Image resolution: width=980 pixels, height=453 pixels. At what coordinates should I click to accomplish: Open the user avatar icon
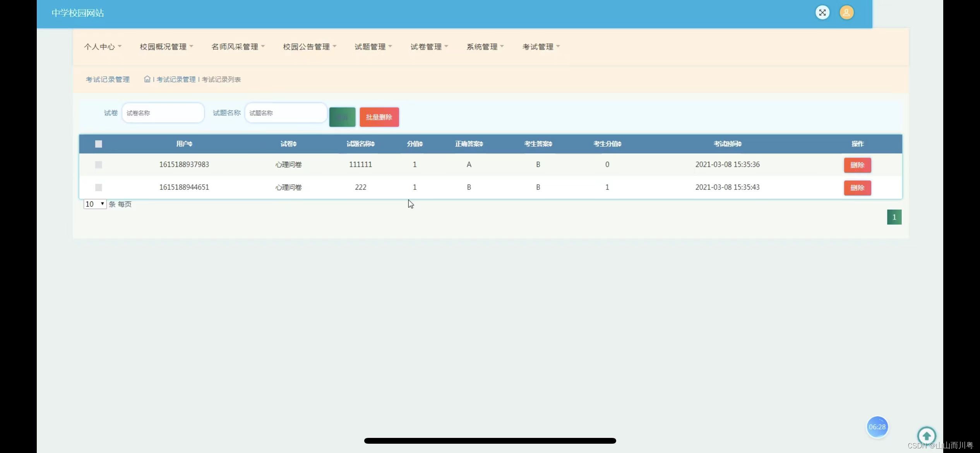pos(846,12)
